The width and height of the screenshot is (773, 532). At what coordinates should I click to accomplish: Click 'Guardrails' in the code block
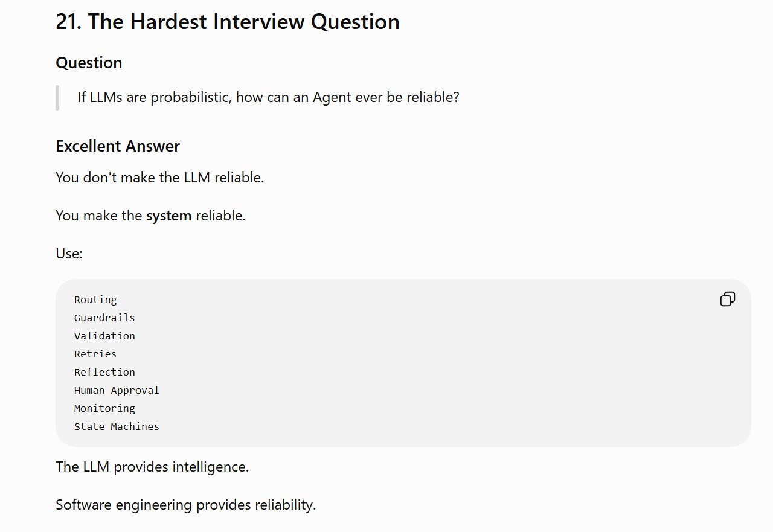point(104,318)
